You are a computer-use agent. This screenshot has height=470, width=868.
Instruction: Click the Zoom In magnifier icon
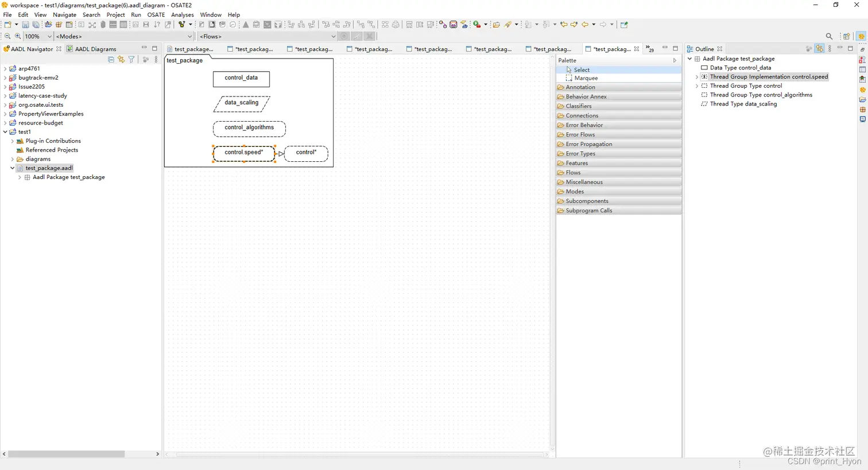[x=18, y=36]
